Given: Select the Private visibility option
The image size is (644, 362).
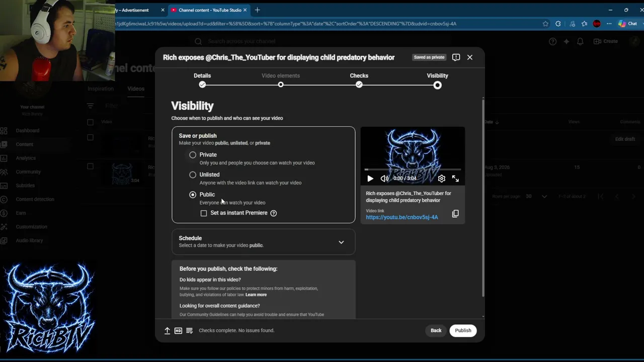Looking at the screenshot, I should pos(193,155).
